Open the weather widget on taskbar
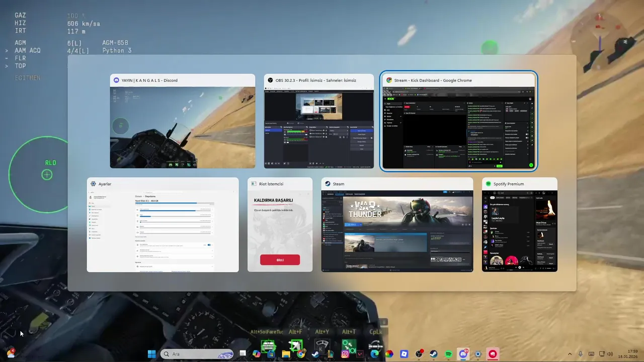The width and height of the screenshot is (644, 362). coord(11,353)
